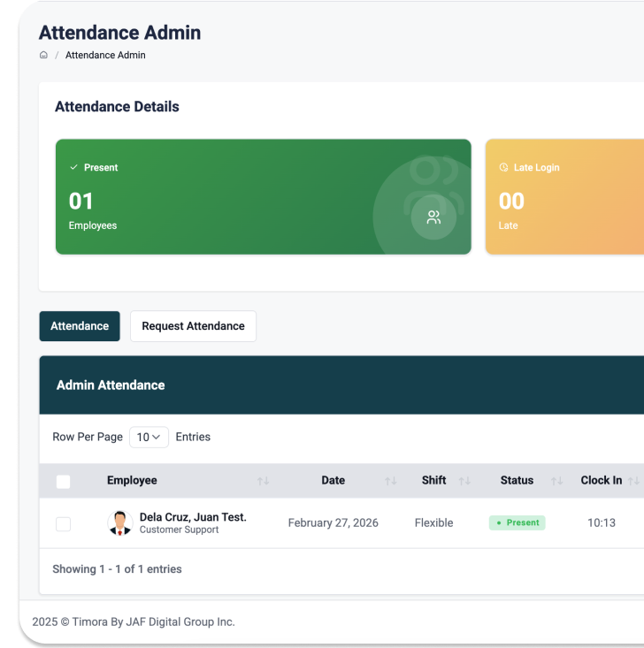The height and width of the screenshot is (648, 644).
Task: Switch to the Attendance tab
Action: coord(80,326)
